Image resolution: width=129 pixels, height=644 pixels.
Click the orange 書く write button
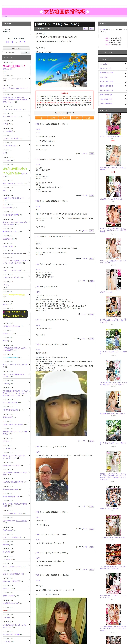click(41, 118)
